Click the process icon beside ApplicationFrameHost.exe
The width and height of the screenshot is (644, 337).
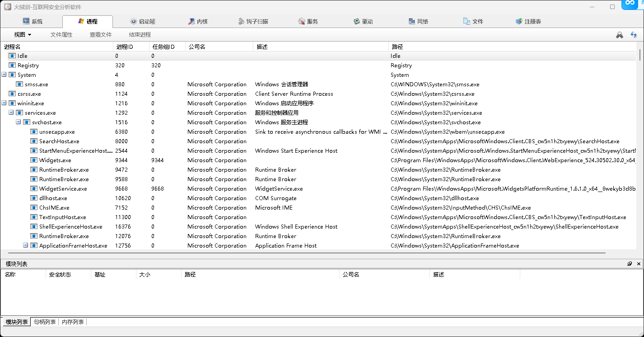click(33, 246)
